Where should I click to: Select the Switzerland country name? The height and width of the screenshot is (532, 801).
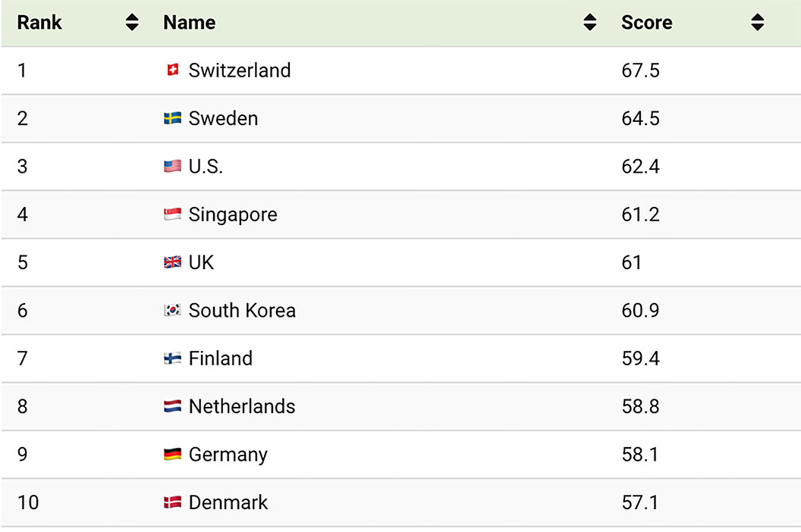[x=240, y=70]
